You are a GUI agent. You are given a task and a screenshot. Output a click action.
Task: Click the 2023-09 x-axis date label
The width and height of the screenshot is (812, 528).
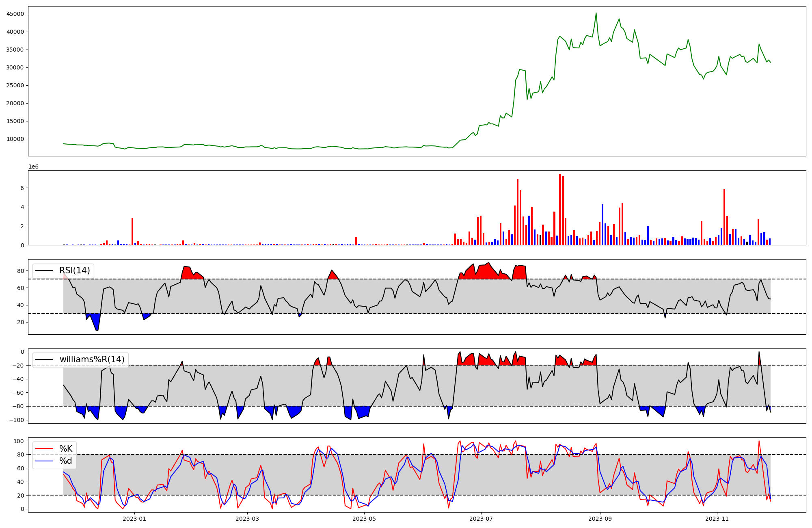600,519
